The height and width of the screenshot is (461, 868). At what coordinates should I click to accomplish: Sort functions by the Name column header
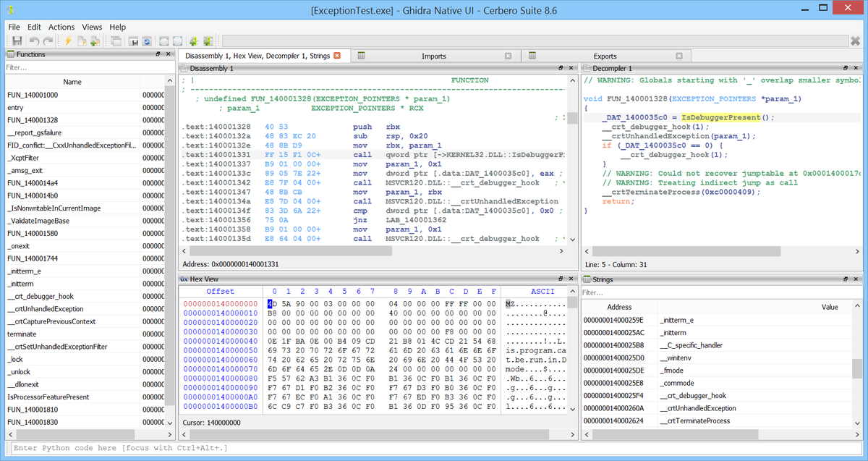72,82
